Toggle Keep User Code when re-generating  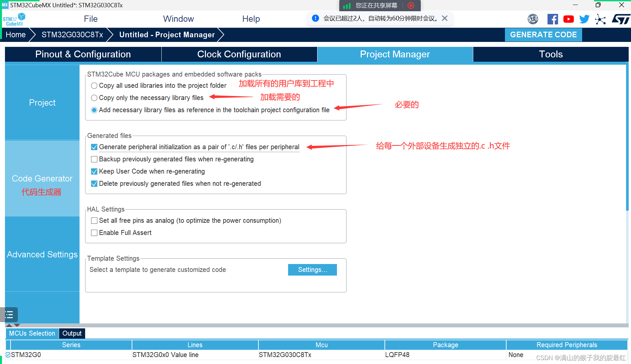tap(94, 172)
